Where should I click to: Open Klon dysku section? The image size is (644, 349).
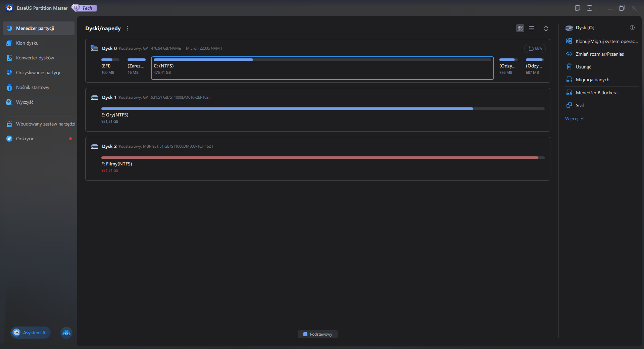[39, 43]
